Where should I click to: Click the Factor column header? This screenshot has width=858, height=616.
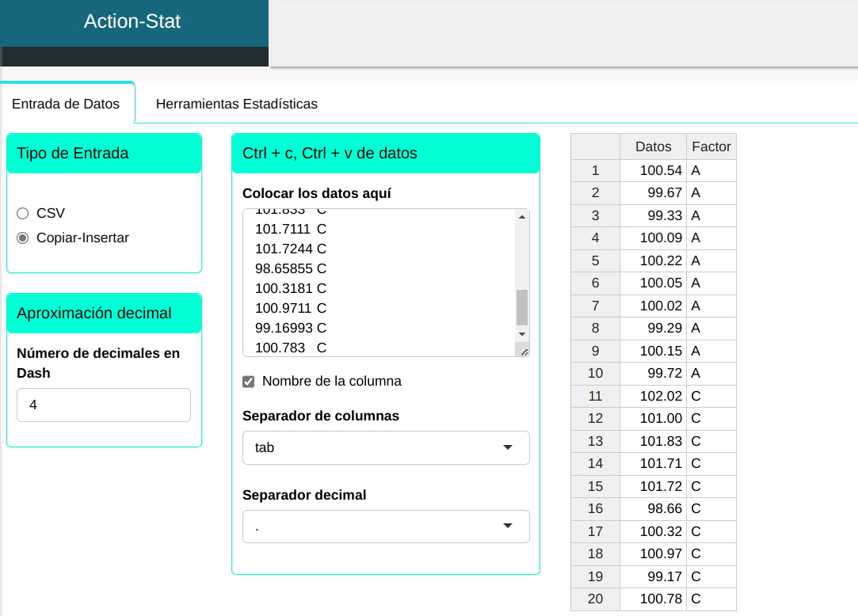711,146
